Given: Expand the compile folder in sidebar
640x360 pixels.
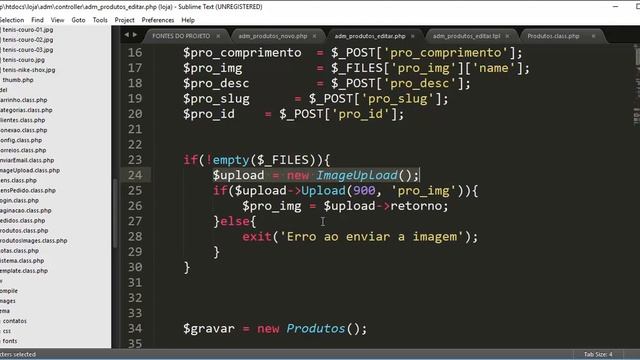Looking at the screenshot, I should click(9, 291).
